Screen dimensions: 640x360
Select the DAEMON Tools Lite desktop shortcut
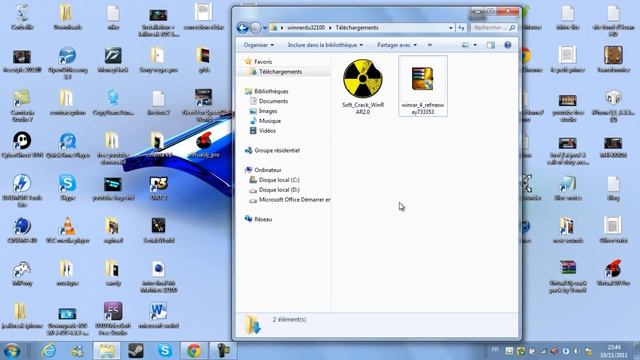[22, 191]
